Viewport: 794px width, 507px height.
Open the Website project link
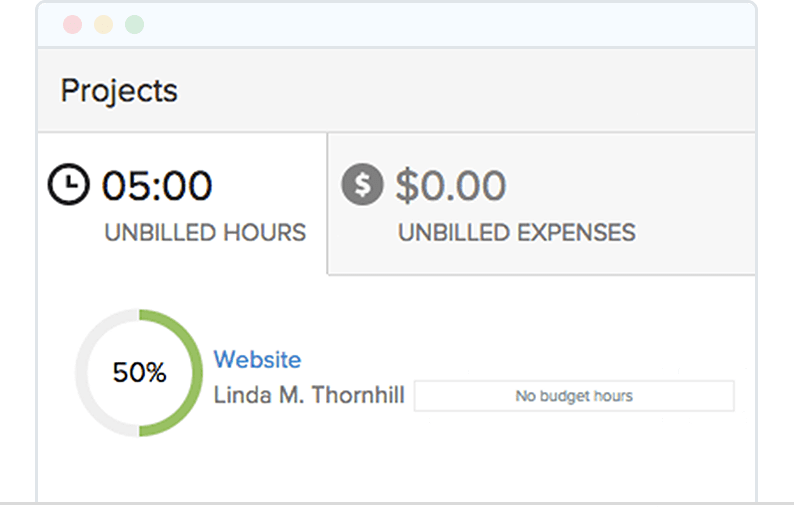click(x=257, y=359)
